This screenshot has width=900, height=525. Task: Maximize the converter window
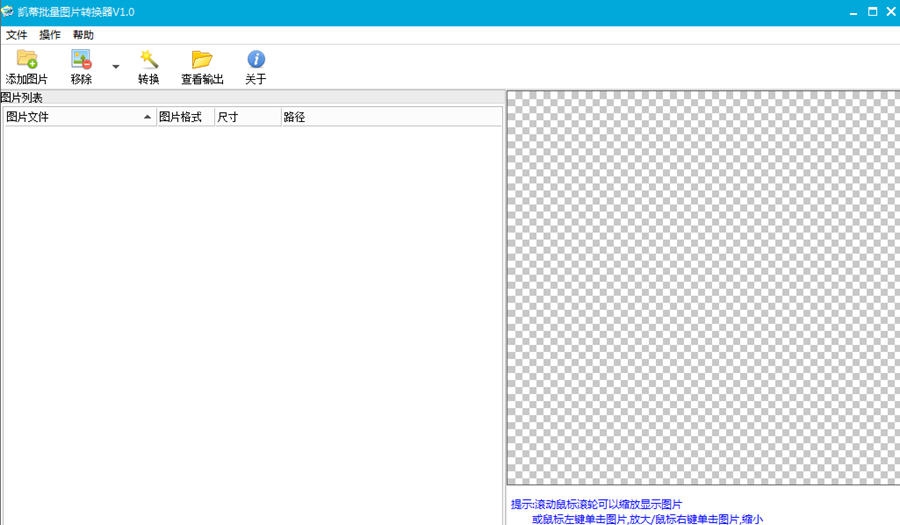coord(872,11)
